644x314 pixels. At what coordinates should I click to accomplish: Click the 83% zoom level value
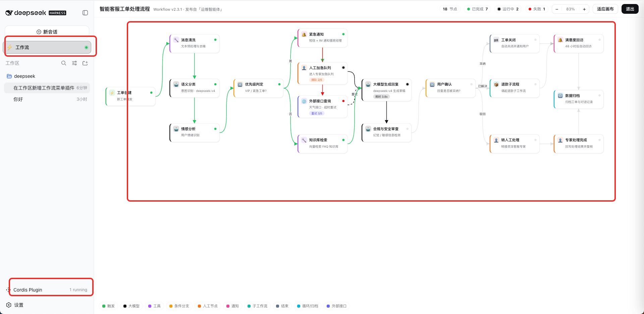coord(571,9)
